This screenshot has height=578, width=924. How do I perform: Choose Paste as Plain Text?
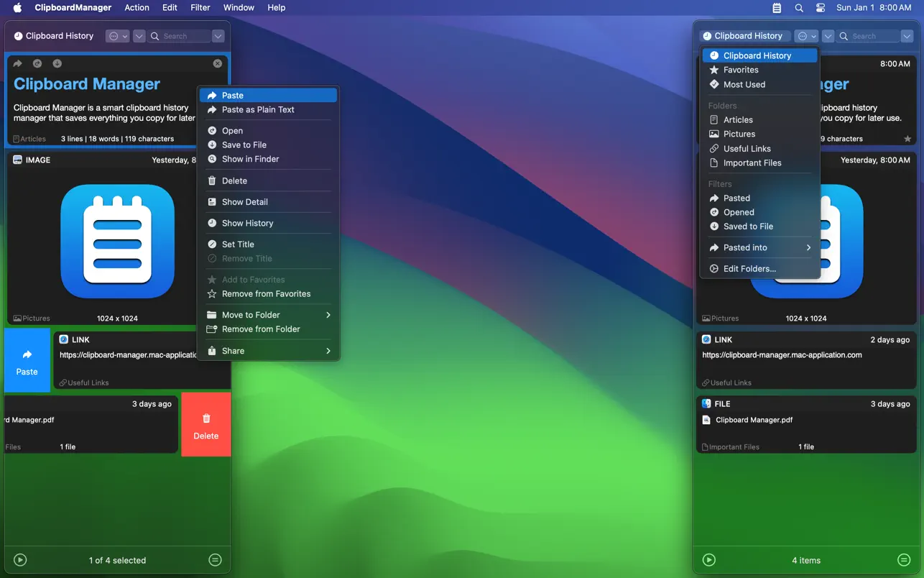268,109
